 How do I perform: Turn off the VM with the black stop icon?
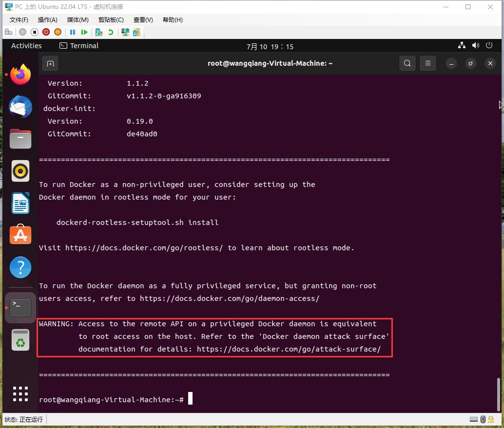click(35, 32)
